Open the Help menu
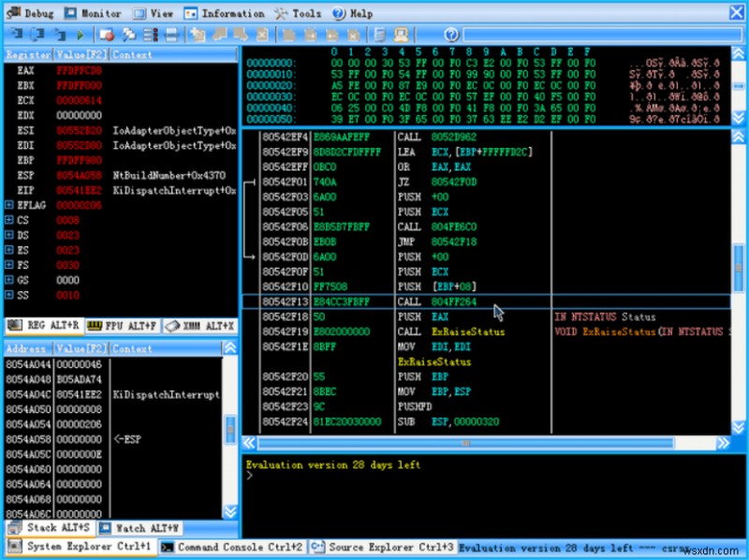Image resolution: width=749 pixels, height=560 pixels. 353,13
